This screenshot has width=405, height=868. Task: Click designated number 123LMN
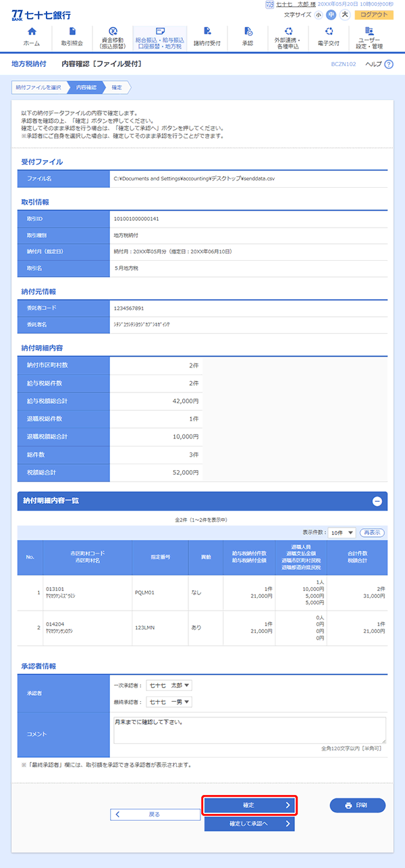point(144,628)
